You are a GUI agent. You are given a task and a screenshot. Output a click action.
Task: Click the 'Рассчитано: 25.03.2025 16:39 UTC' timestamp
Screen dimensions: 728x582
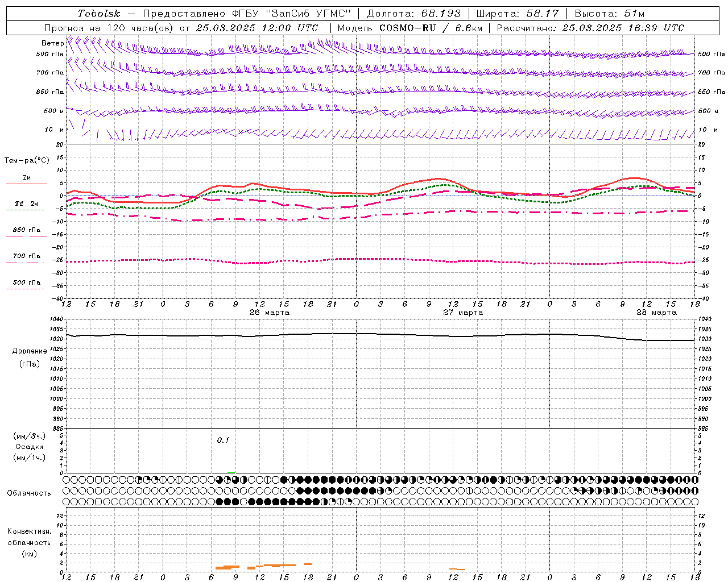[x=590, y=28]
